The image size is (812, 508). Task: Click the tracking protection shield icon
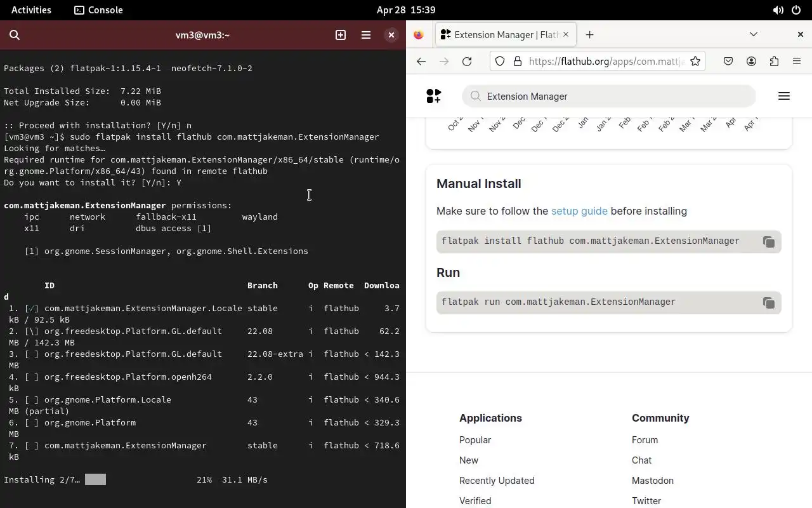click(500, 61)
